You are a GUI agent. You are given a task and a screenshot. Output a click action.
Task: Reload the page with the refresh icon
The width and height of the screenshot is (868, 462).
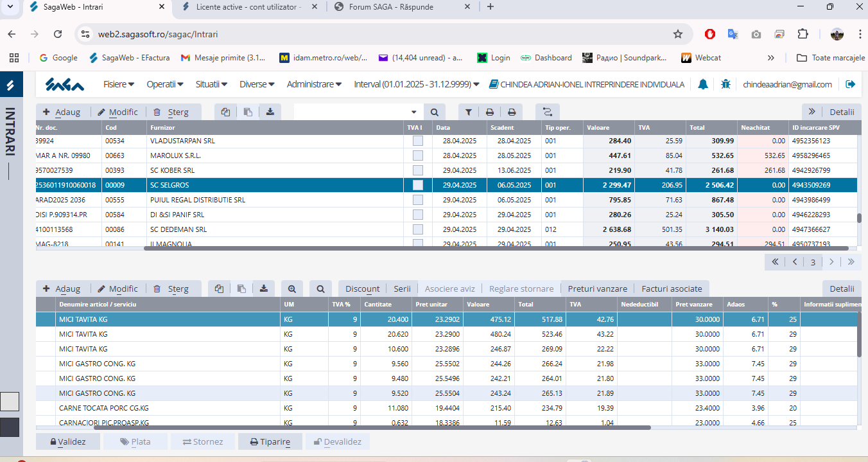point(58,33)
